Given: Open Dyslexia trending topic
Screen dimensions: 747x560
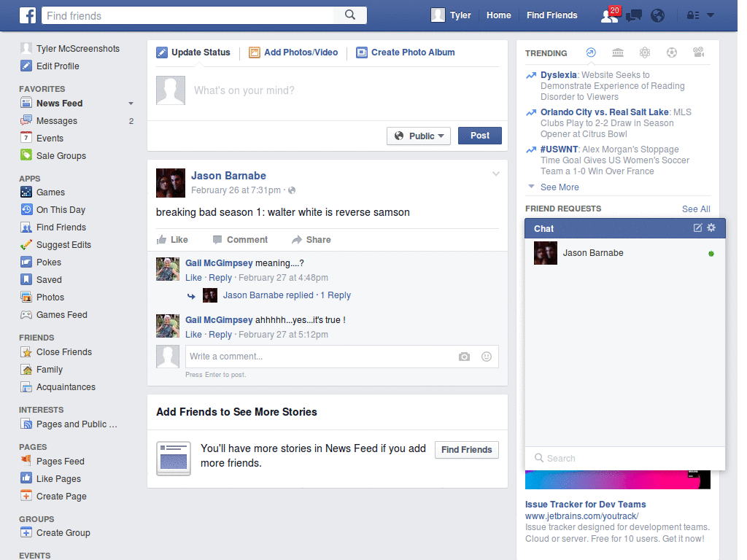Looking at the screenshot, I should [x=558, y=75].
